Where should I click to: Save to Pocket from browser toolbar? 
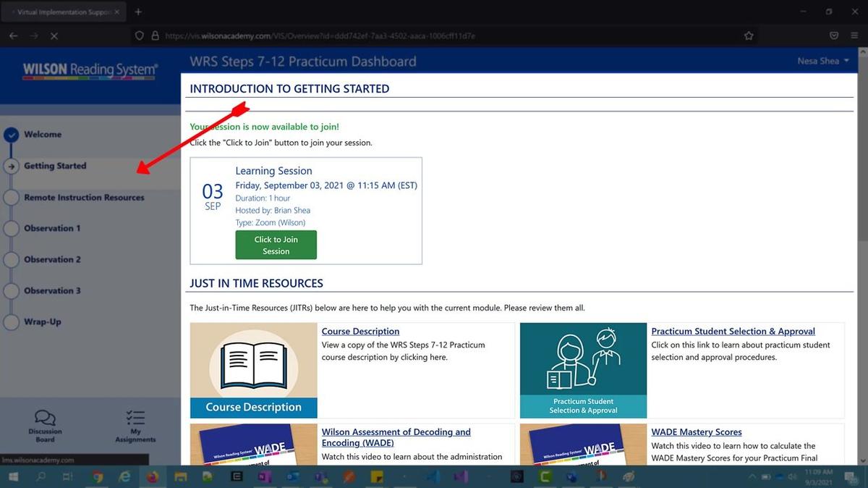(x=834, y=35)
